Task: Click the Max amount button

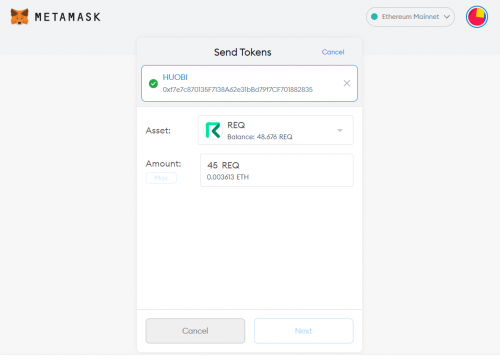Action: pyautogui.click(x=161, y=178)
